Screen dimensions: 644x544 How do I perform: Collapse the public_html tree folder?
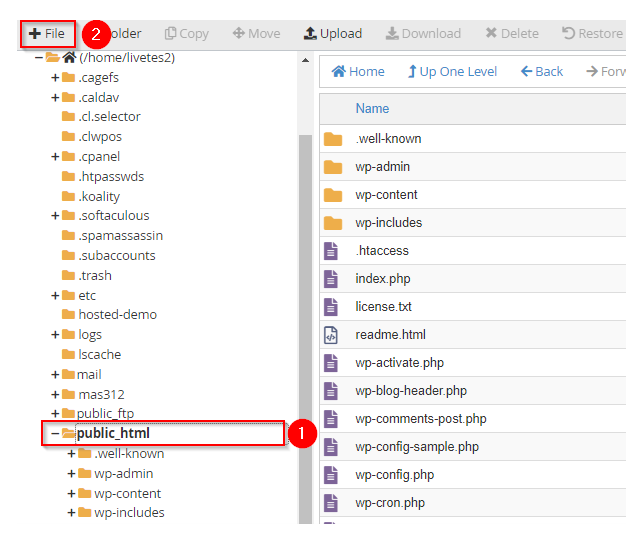coord(55,433)
